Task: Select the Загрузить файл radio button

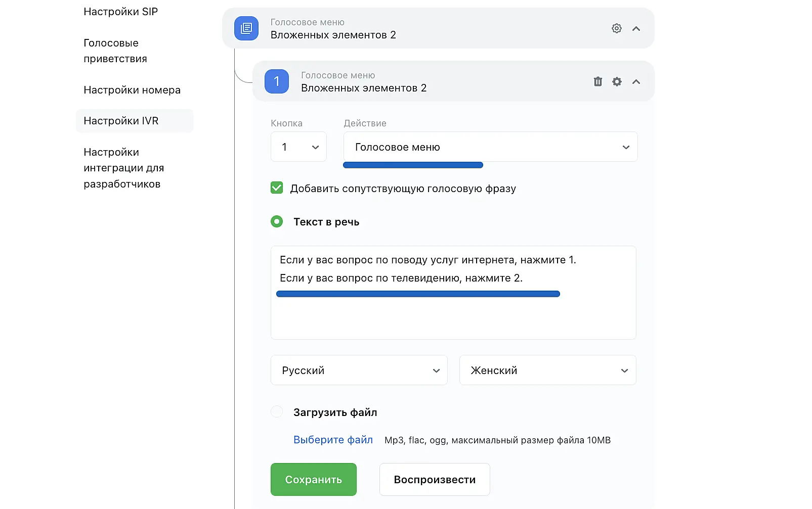Action: click(x=277, y=412)
